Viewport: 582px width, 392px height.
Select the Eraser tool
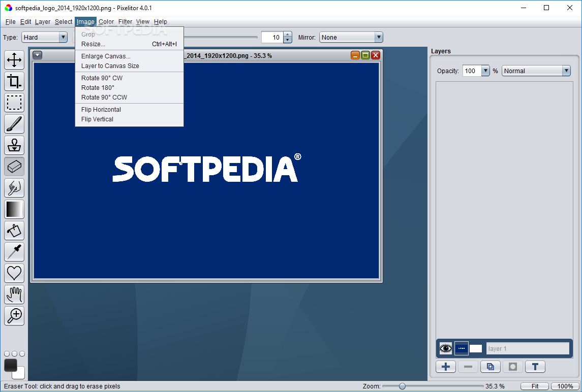click(x=14, y=167)
